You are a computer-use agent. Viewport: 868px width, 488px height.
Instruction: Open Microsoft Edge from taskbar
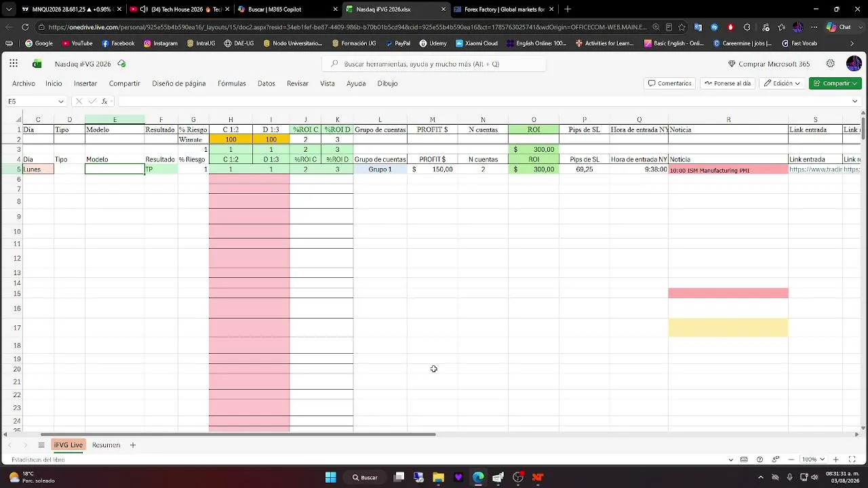pos(478,477)
